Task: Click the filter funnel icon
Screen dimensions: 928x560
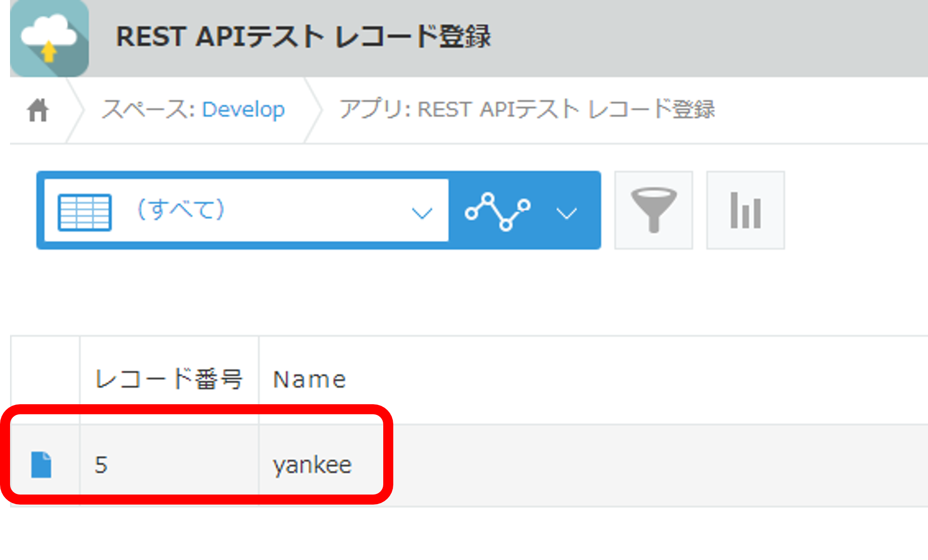Action: pyautogui.click(x=653, y=210)
